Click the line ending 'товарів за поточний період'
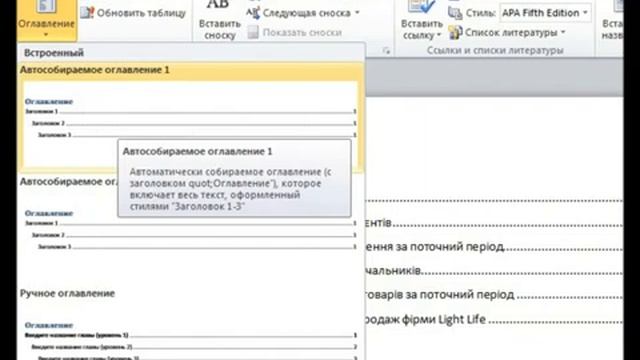Image resolution: width=640 pixels, height=360 pixels. [x=494, y=295]
